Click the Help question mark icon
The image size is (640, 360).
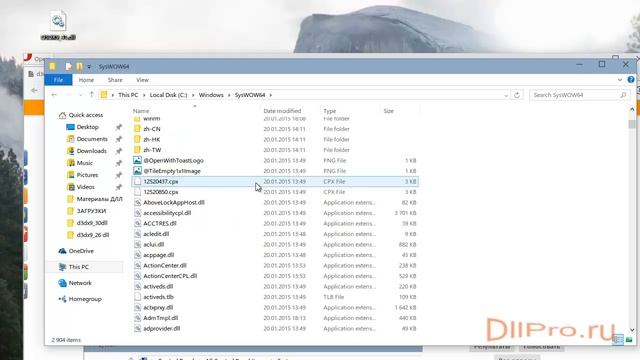[631, 80]
